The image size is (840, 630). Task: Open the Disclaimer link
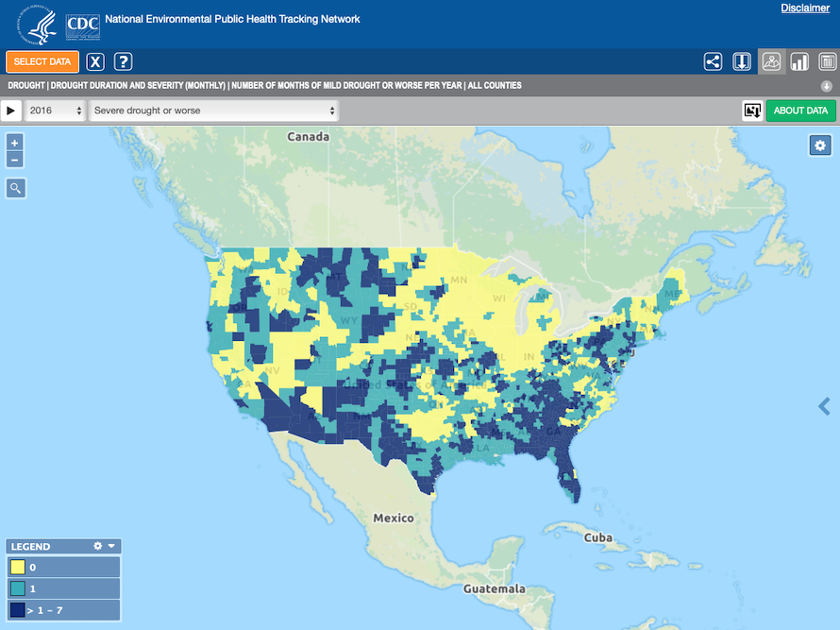(805, 8)
